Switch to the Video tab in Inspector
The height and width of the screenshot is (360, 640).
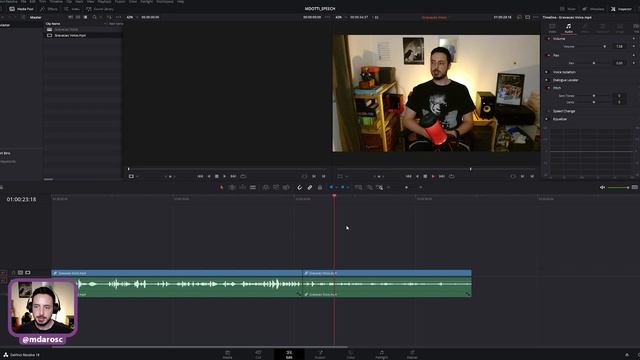(x=552, y=29)
